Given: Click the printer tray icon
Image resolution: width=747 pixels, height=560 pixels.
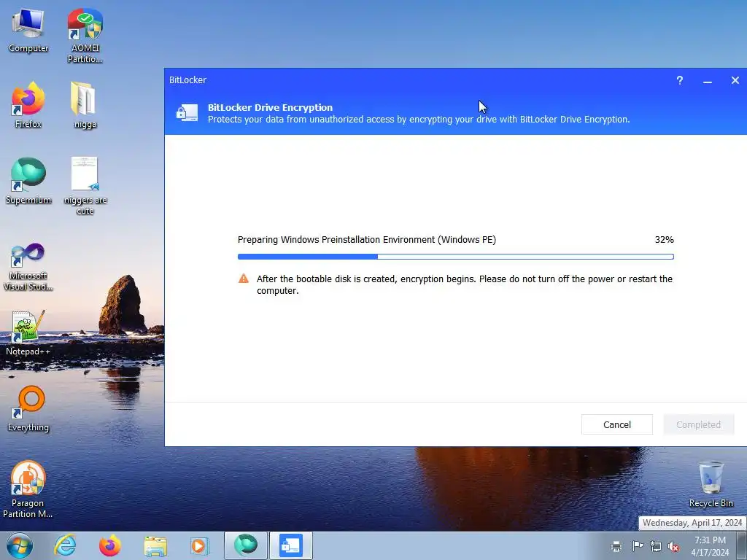Looking at the screenshot, I should pos(616,546).
